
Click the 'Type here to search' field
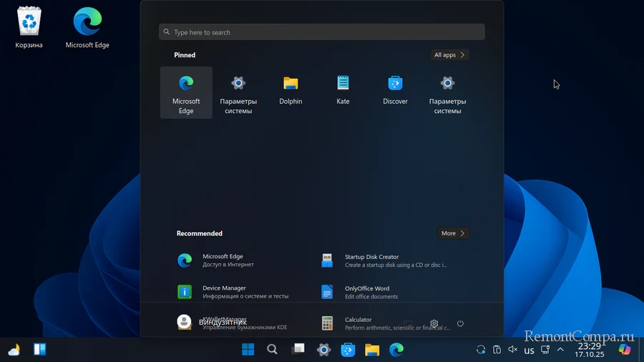(x=322, y=32)
